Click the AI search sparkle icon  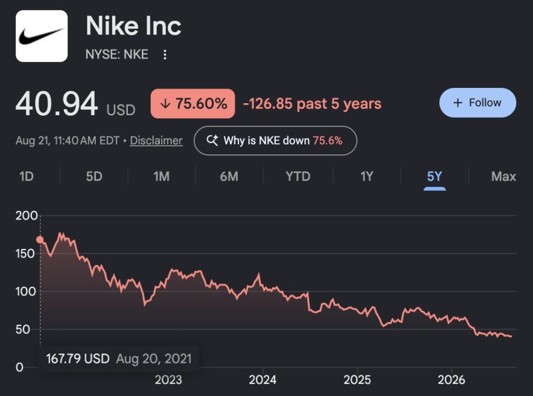pos(212,140)
